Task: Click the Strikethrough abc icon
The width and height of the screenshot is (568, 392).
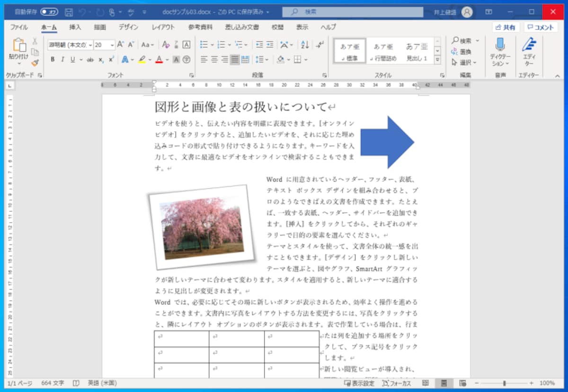Action: [90, 60]
